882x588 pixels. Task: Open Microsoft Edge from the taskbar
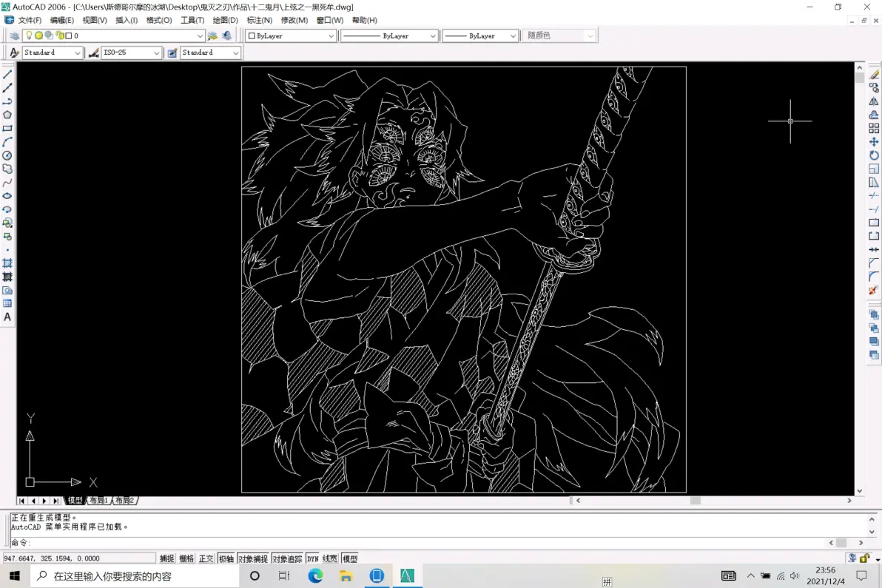(x=315, y=575)
